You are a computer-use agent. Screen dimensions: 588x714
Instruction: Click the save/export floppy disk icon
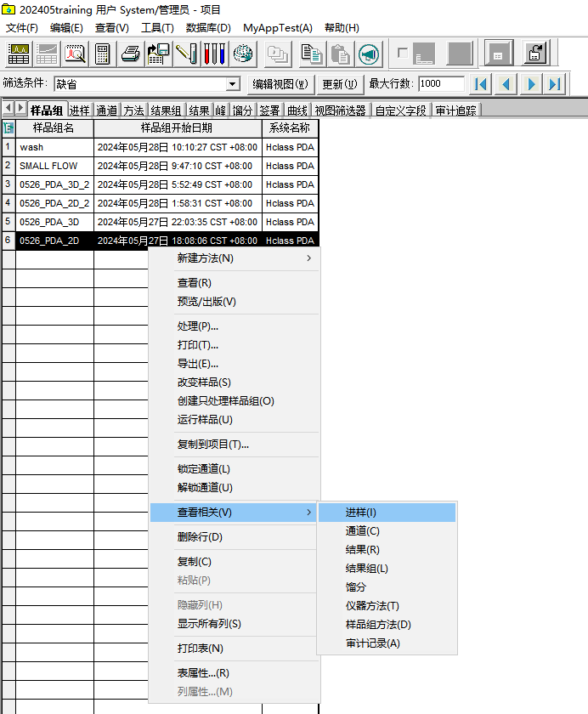[158, 54]
